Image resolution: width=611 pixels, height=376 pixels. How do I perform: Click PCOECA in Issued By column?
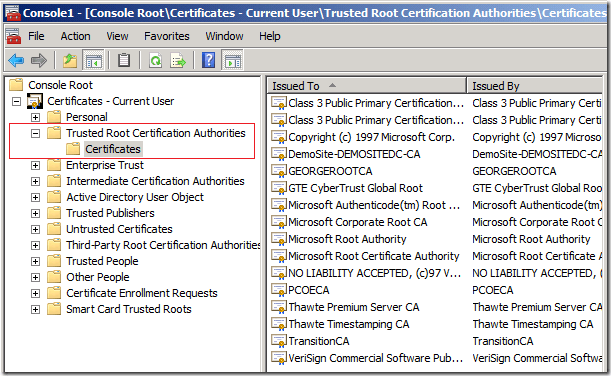coord(493,290)
